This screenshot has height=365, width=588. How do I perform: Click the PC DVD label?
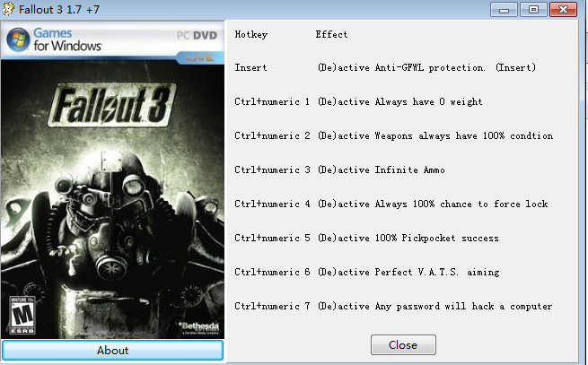tap(197, 35)
